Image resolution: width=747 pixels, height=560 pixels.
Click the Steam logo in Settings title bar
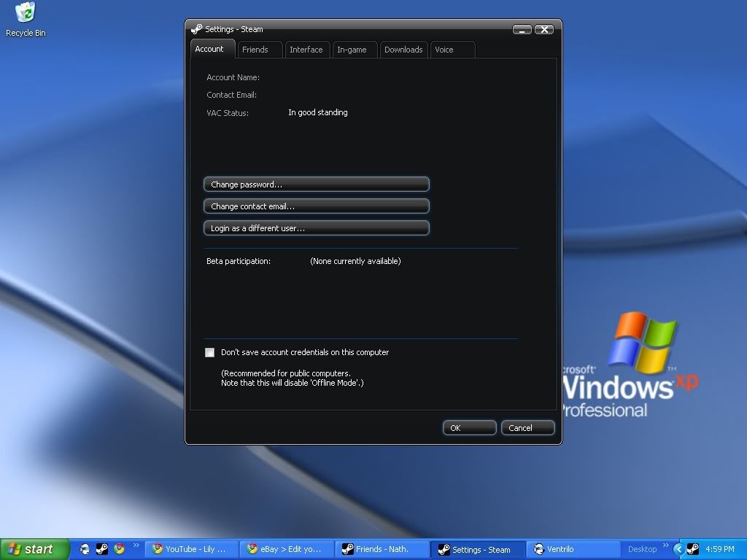196,29
